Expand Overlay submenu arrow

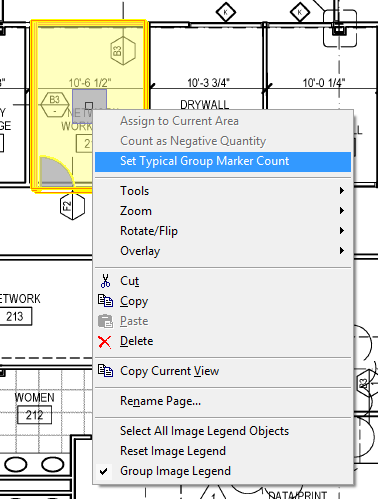click(342, 251)
